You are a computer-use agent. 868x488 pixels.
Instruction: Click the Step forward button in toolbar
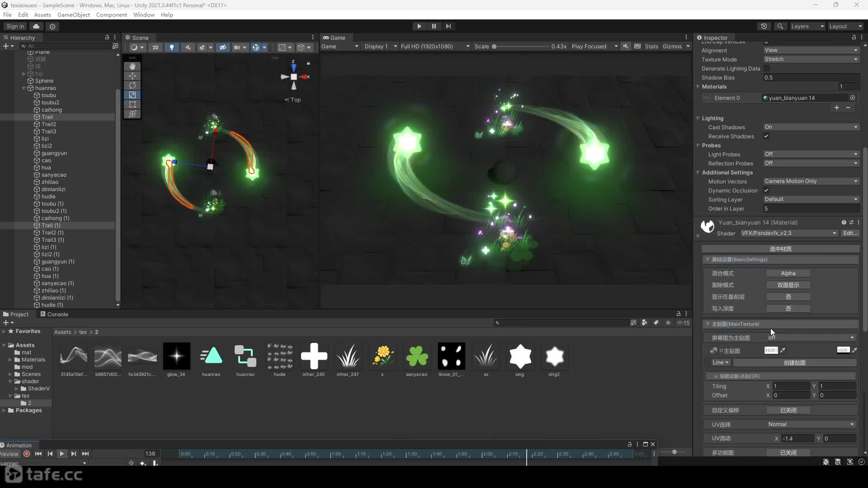tap(448, 26)
